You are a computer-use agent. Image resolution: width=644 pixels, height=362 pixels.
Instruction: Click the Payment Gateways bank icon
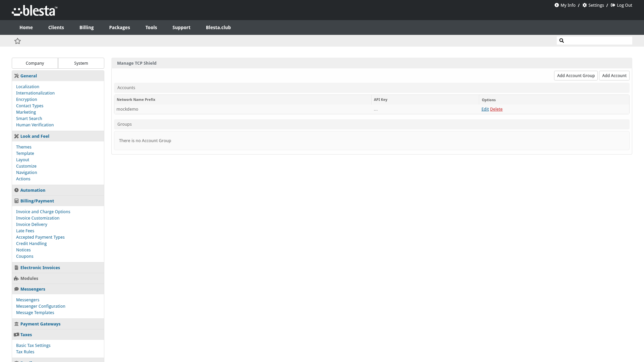16,324
